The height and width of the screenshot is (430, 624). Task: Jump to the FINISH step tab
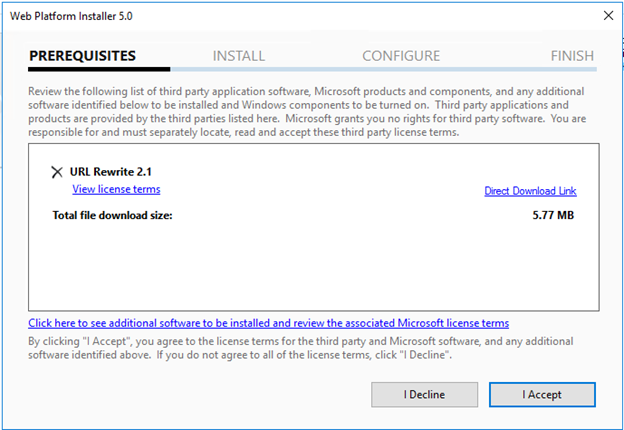coord(571,56)
